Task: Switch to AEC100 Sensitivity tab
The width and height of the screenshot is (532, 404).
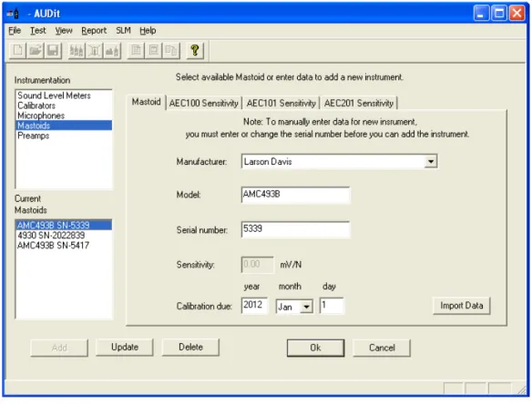Action: 203,103
